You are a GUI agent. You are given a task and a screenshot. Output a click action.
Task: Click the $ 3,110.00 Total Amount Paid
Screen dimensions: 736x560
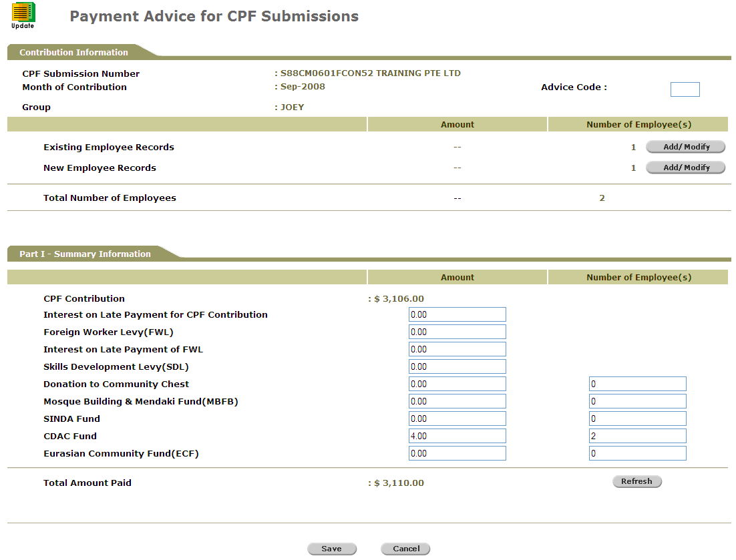pyautogui.click(x=399, y=483)
